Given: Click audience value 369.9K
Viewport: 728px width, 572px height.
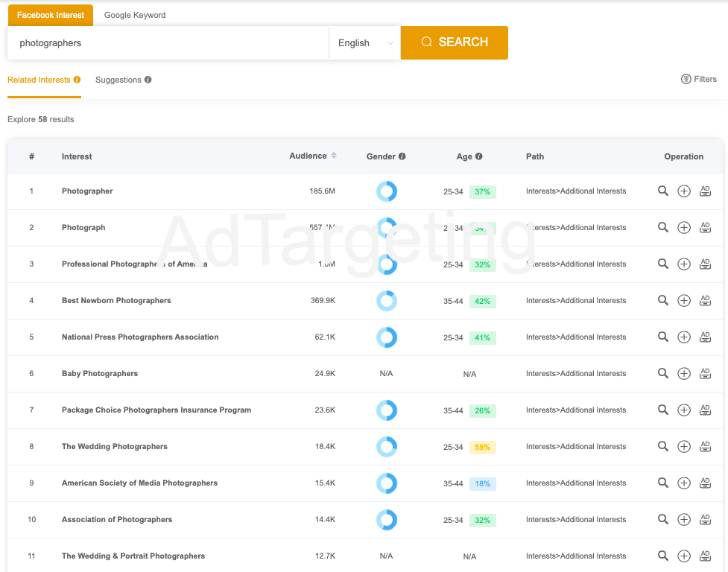Looking at the screenshot, I should pos(323,301).
